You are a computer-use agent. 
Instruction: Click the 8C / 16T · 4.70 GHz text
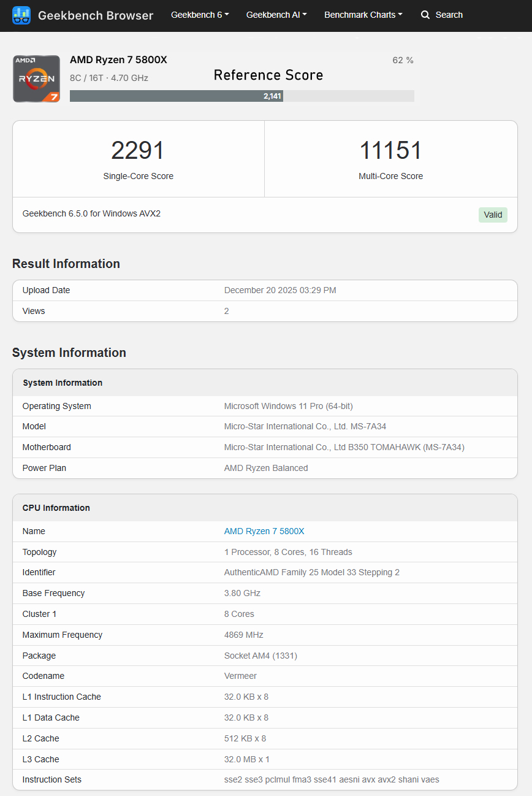pos(109,78)
